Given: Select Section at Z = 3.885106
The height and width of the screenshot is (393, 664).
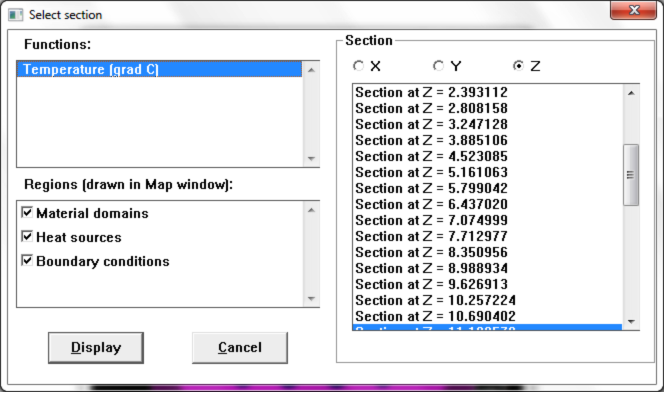Looking at the screenshot, I should pyautogui.click(x=487, y=140).
